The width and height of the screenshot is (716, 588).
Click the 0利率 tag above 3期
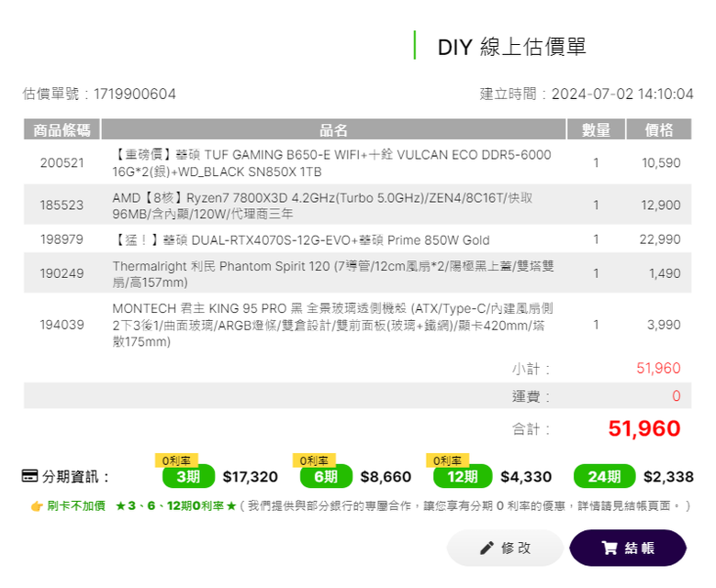coord(176,460)
